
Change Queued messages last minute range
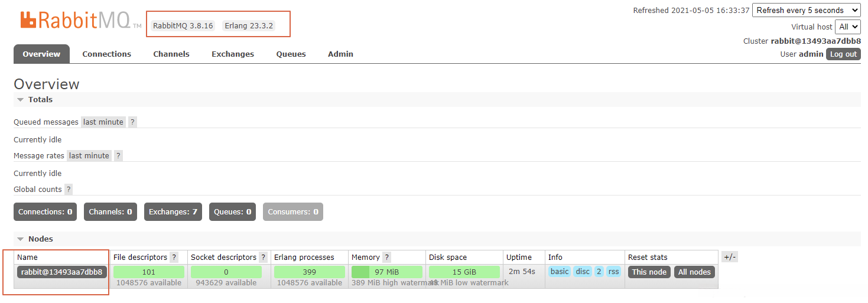coord(103,122)
